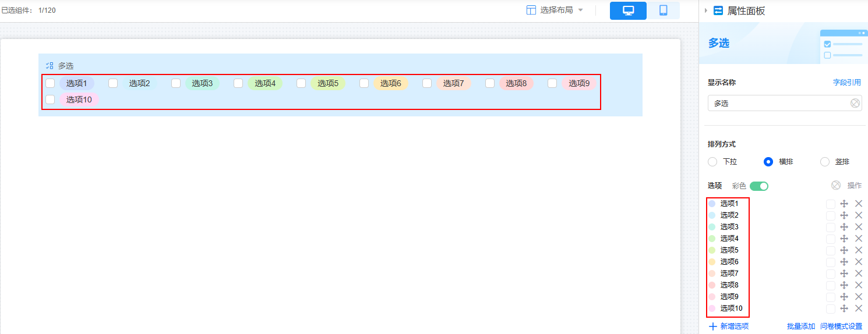Click the 选项6 tag on canvas
868x334 pixels.
pos(391,83)
